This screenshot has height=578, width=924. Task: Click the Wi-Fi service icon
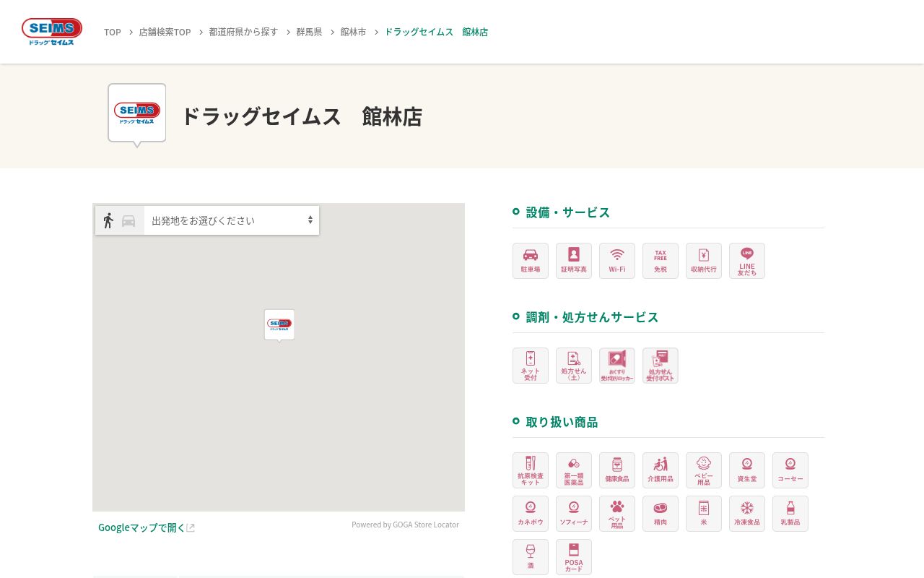point(617,261)
